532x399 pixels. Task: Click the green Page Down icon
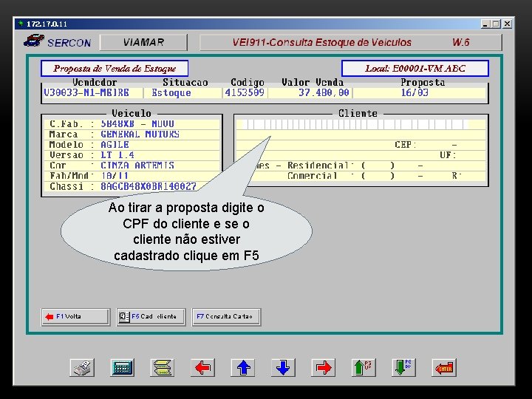(403, 367)
